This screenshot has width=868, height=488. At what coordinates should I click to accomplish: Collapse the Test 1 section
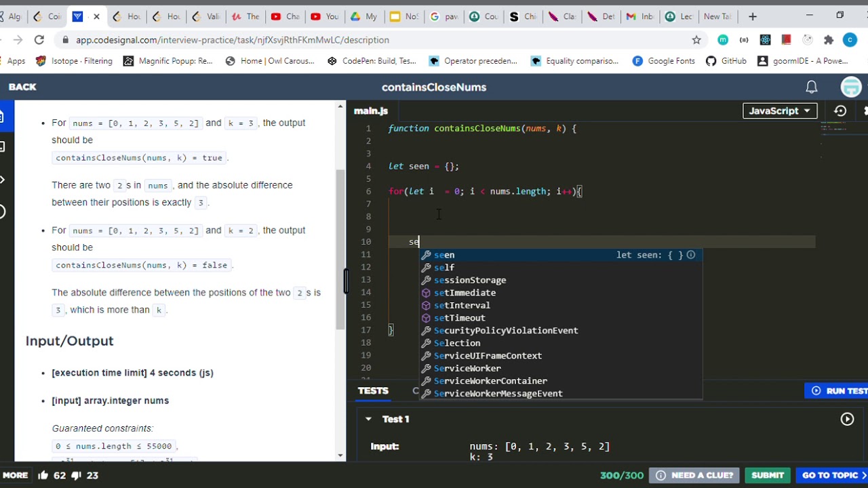(368, 419)
